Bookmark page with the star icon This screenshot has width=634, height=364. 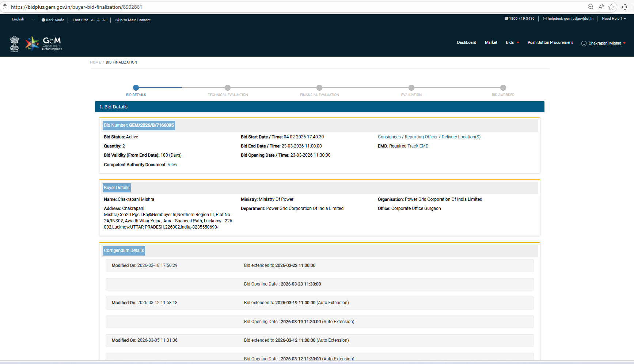(x=611, y=7)
